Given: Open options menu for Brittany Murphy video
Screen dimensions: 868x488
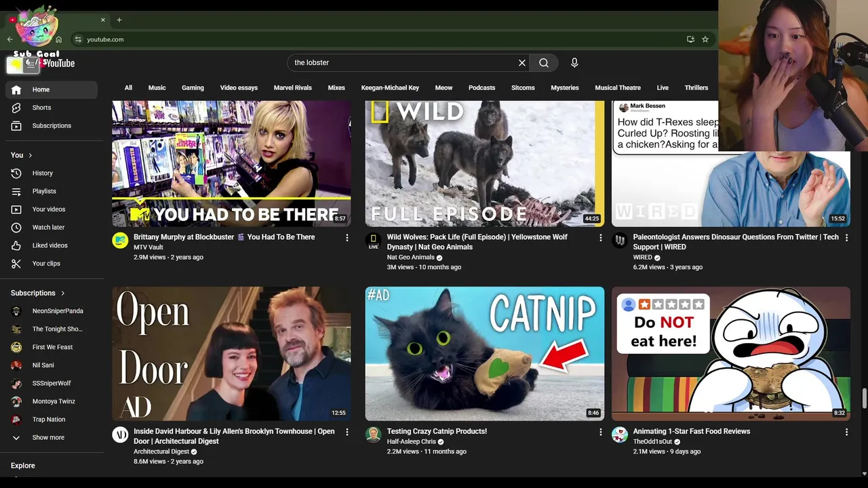Looking at the screenshot, I should tap(347, 238).
